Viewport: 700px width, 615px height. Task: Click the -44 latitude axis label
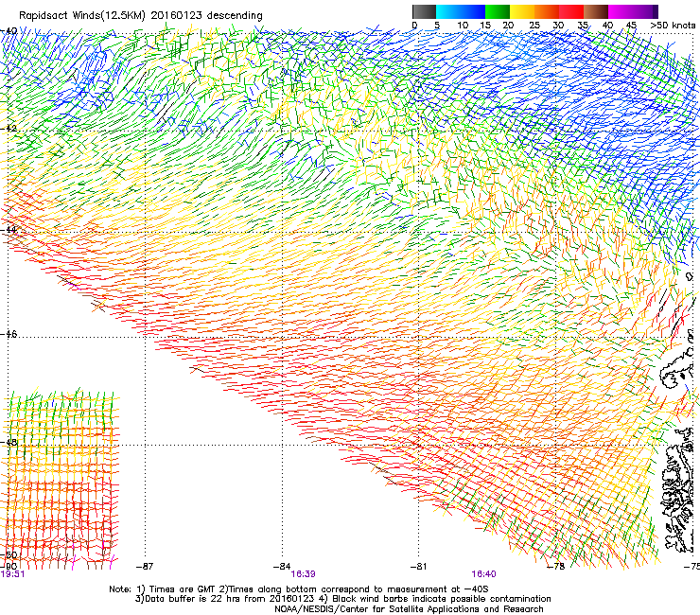pos(9,230)
